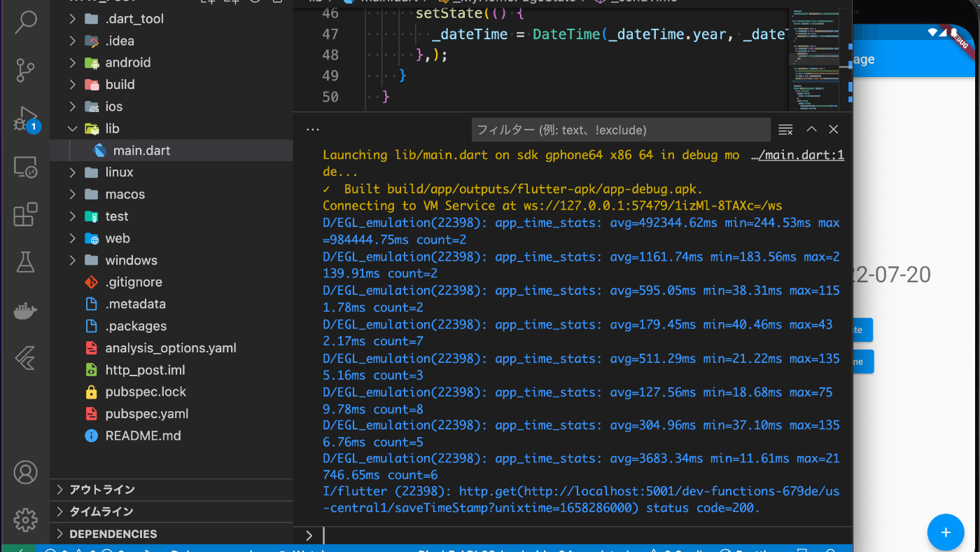Viewport: 980px width, 552px height.
Task: Tap the plus floating button in emulator
Action: 946,532
